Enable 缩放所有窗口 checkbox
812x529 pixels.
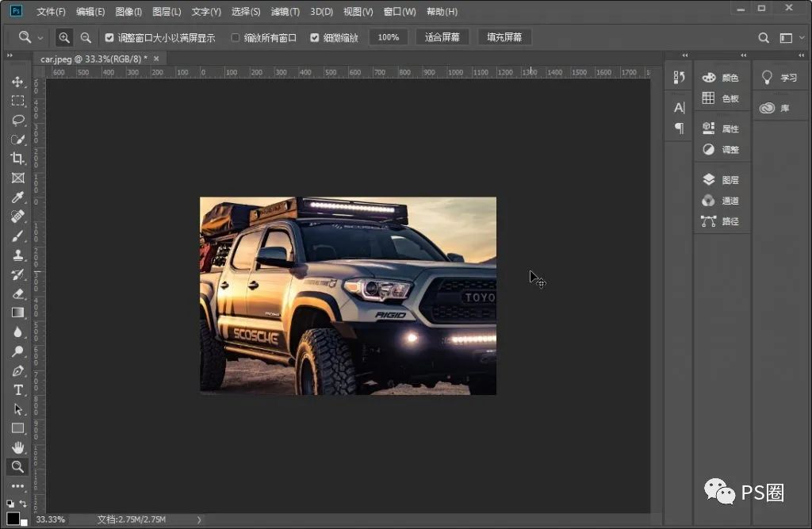235,38
